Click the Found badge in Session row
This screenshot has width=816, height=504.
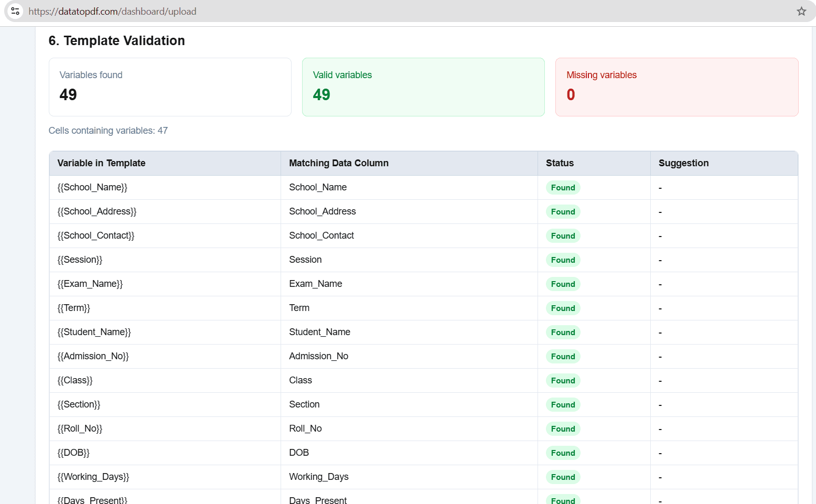[x=563, y=260]
